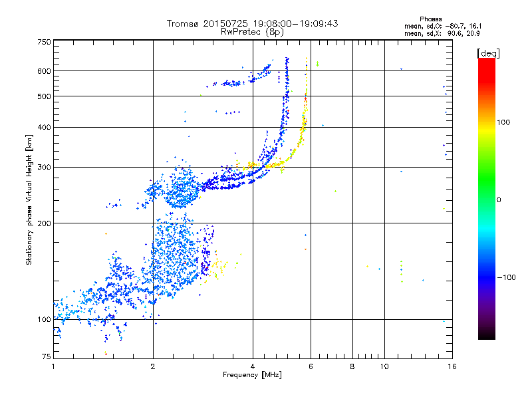The image size is (532, 399).
Task: Click the x-axis tick label '6'
Action: pos(311,366)
